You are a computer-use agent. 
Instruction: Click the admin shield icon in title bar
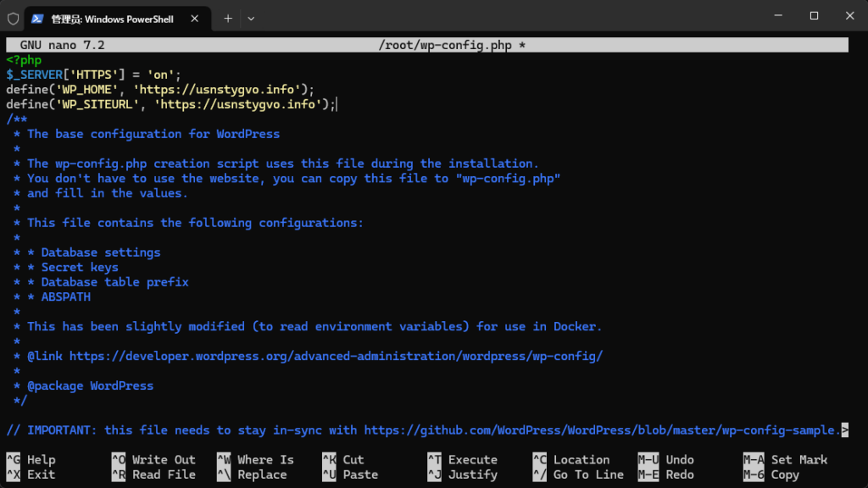pyautogui.click(x=13, y=17)
